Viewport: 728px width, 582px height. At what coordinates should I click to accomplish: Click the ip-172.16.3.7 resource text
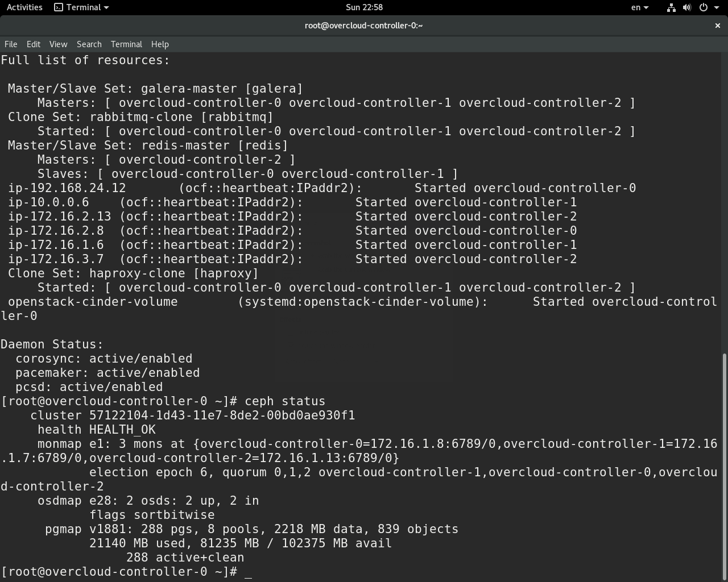[56, 259]
